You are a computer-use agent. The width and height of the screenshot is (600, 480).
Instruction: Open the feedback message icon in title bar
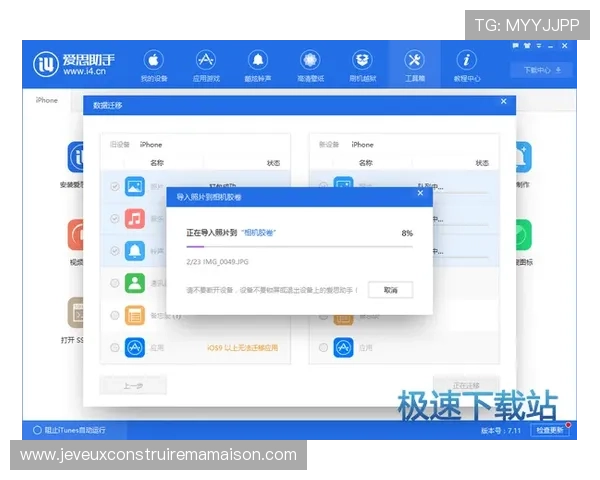click(515, 46)
